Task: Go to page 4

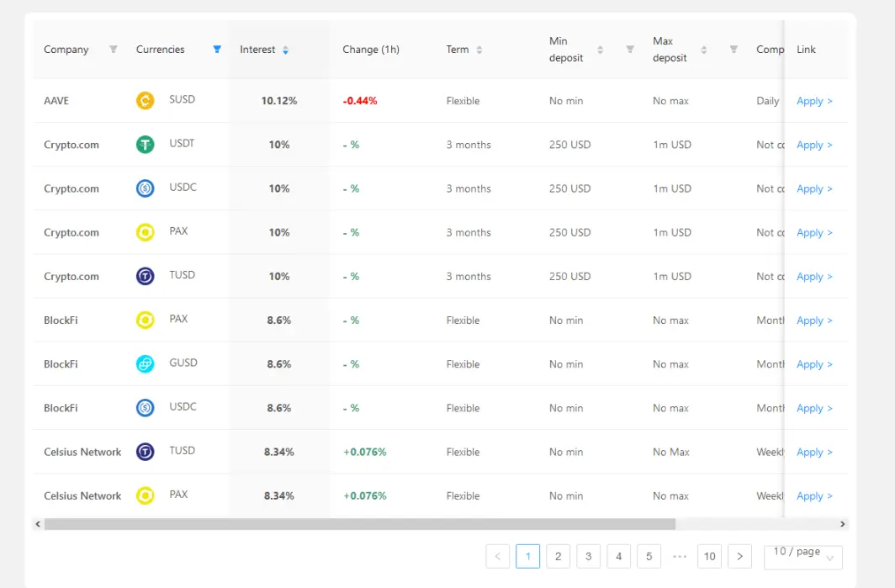Action: pos(619,557)
